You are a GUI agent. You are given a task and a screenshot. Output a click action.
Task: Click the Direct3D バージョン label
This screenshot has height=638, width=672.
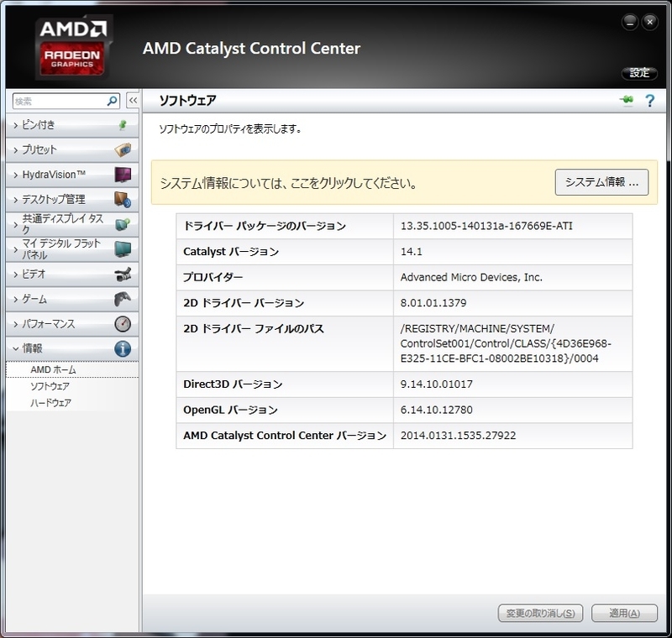pyautogui.click(x=233, y=384)
